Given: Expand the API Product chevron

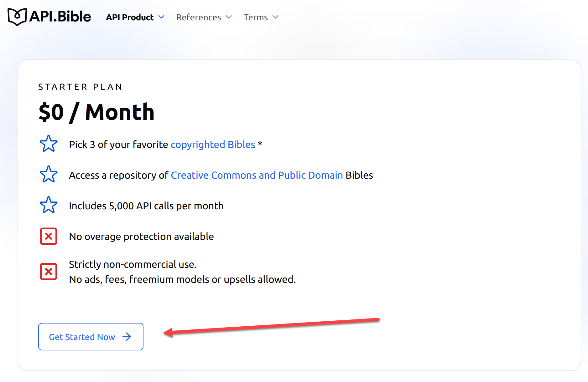Looking at the screenshot, I should tap(161, 17).
